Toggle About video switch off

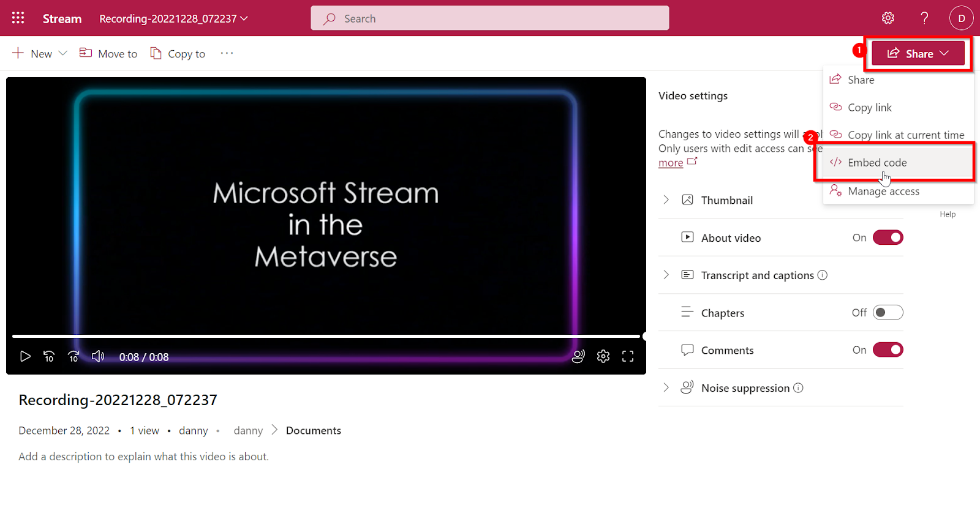click(x=888, y=237)
